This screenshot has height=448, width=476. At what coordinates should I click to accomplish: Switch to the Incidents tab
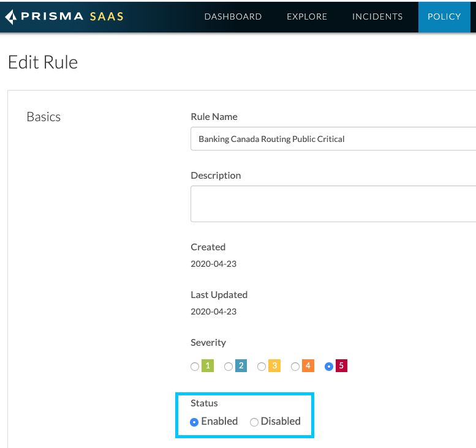tap(377, 17)
